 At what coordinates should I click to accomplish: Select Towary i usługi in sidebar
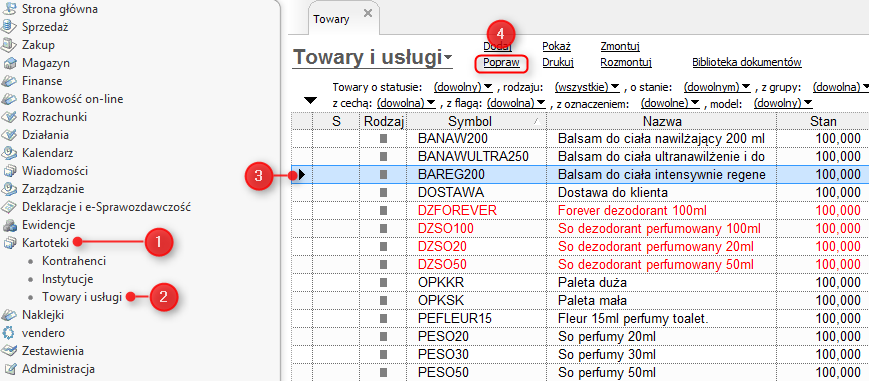point(82,297)
